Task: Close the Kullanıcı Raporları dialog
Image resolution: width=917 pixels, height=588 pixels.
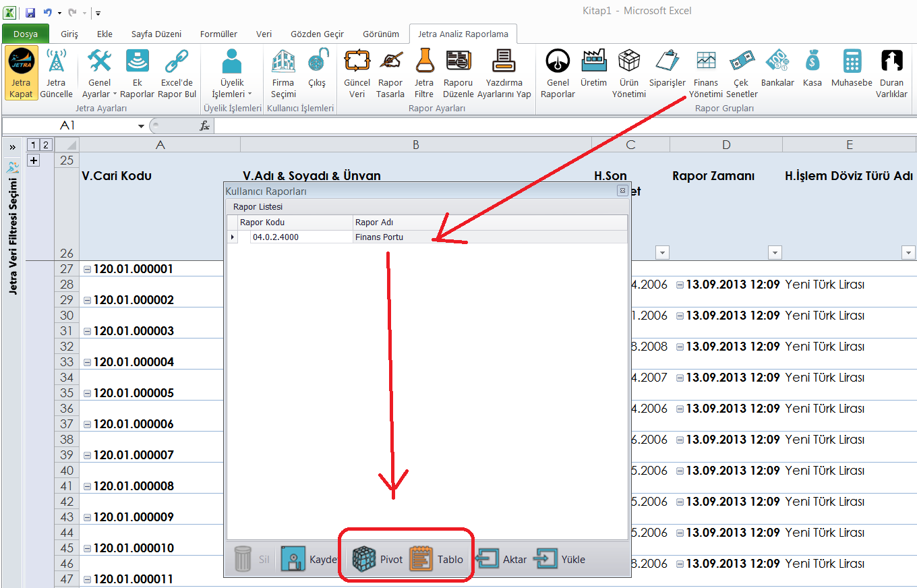Action: [x=622, y=192]
